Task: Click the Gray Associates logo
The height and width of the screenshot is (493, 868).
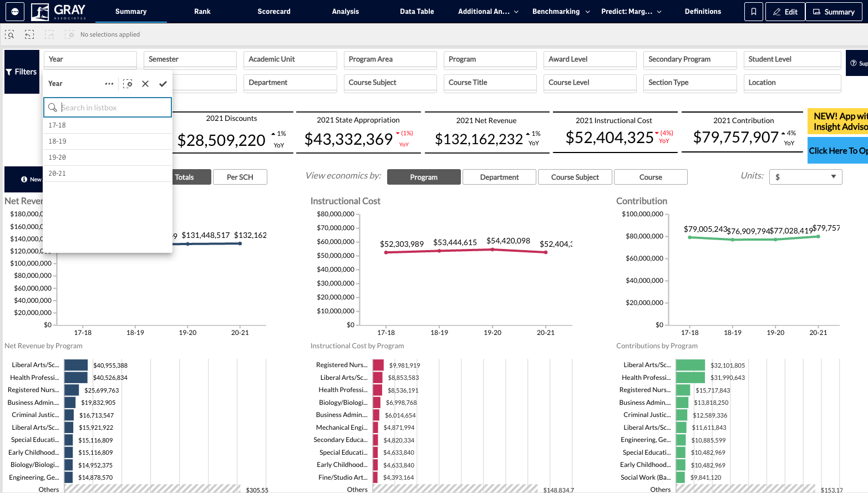Action: pyautogui.click(x=59, y=11)
